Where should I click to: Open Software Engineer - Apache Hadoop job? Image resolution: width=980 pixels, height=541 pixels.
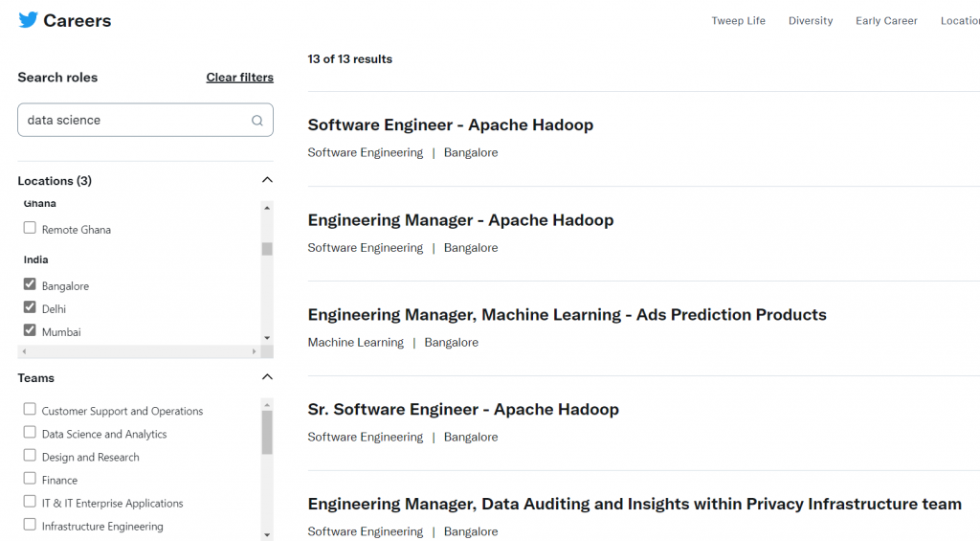[450, 125]
